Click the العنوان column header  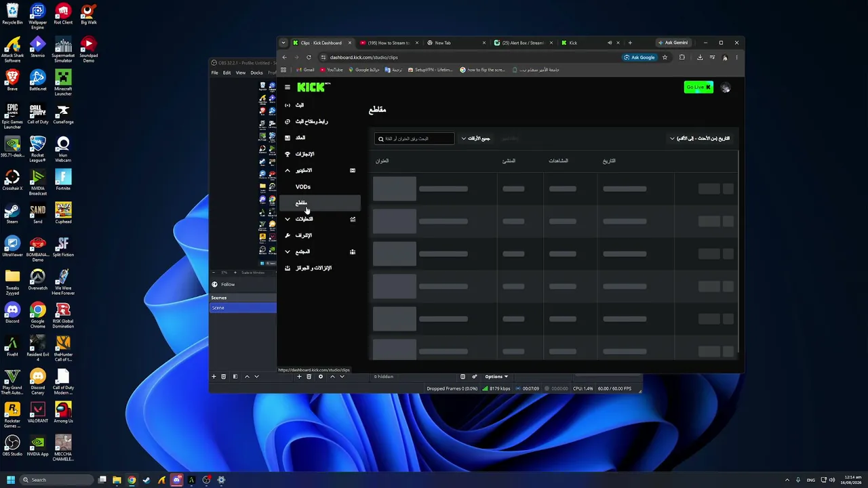pos(382,161)
